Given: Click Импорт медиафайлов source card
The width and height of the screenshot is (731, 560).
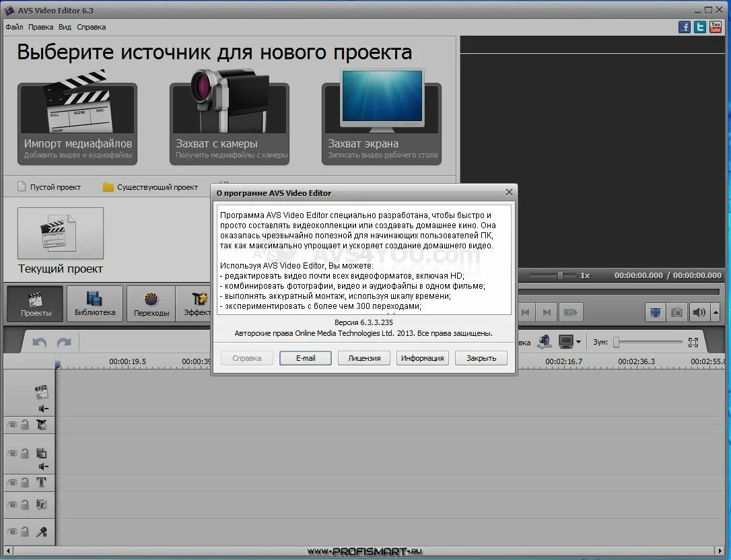Looking at the screenshot, I should click(x=77, y=124).
